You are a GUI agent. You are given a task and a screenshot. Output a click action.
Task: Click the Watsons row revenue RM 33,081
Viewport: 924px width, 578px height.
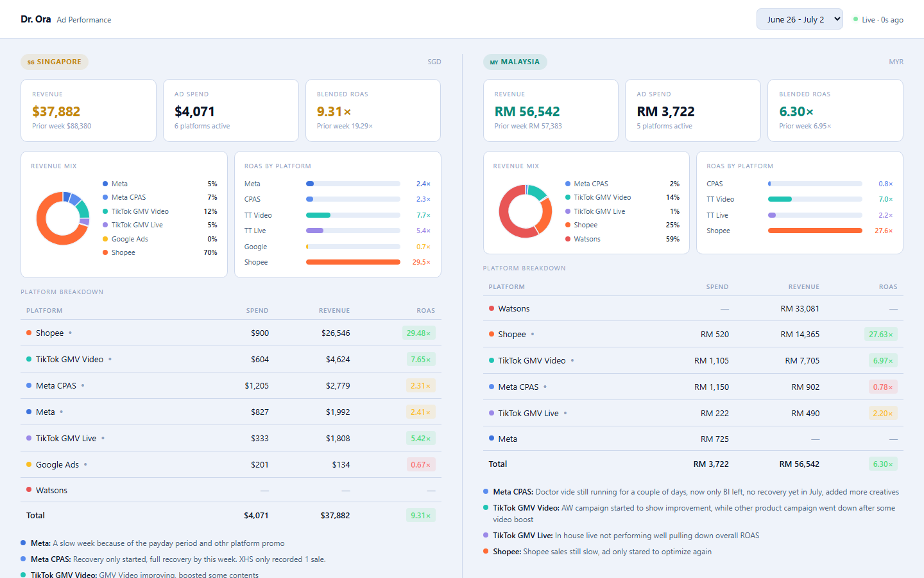coord(800,308)
